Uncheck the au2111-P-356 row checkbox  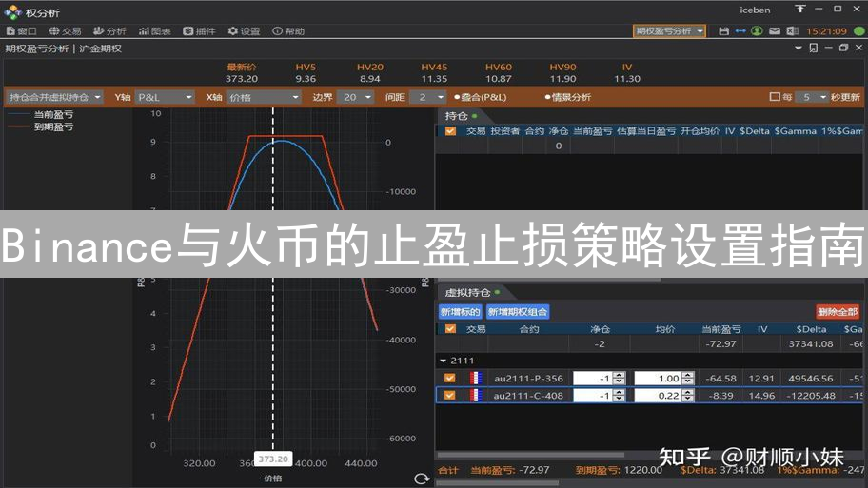click(449, 379)
